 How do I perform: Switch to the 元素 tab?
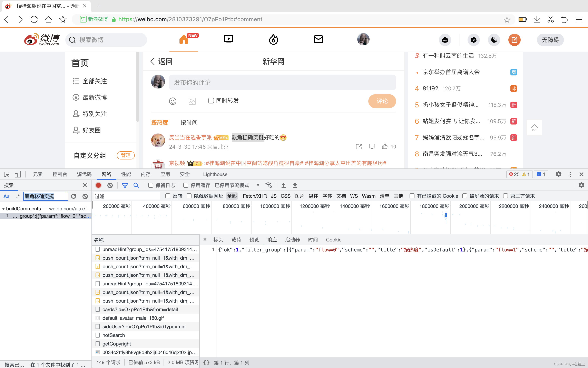38,174
